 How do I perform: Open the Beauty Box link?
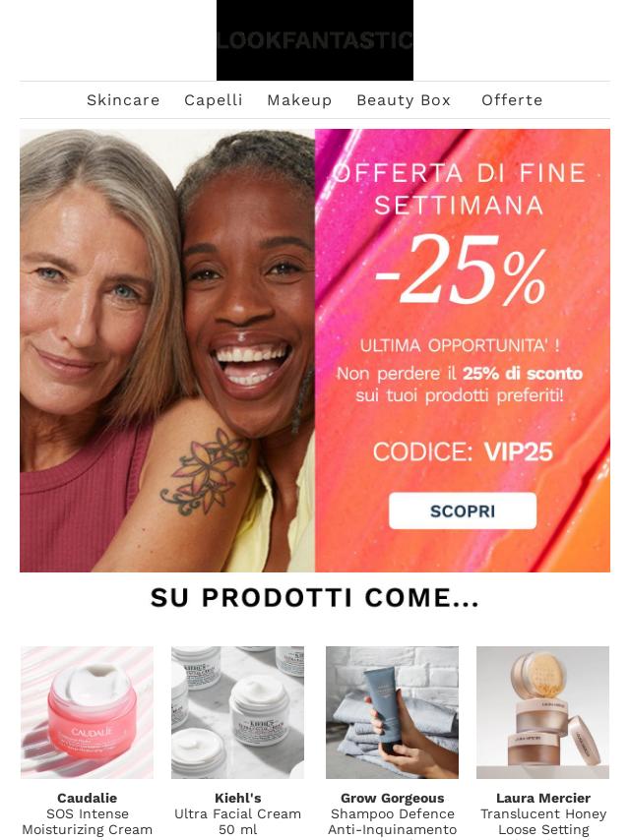pyautogui.click(x=404, y=100)
